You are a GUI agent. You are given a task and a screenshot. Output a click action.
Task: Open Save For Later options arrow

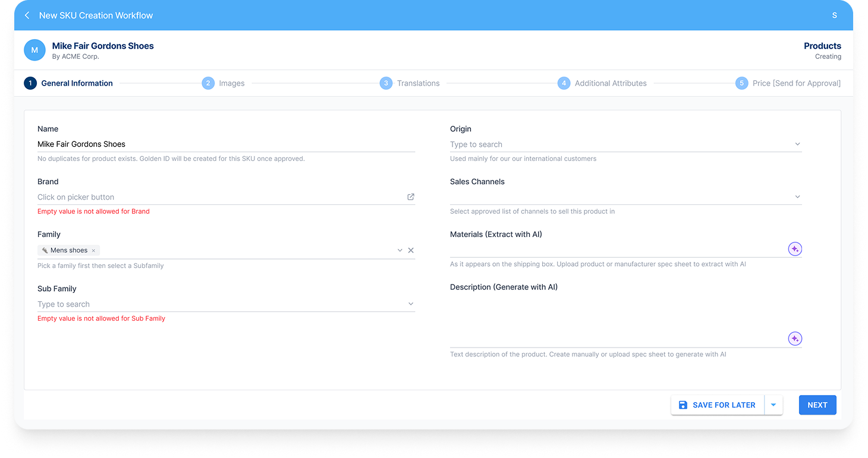click(x=773, y=405)
